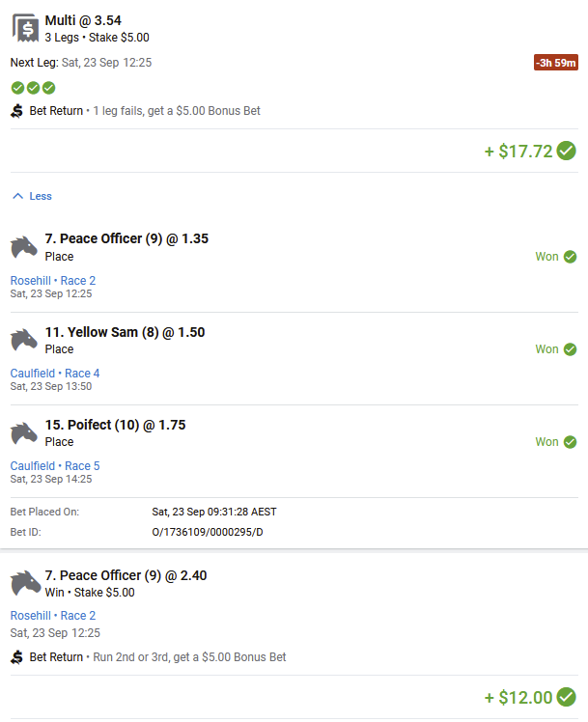Click the Bet ID value O/1736109/0000295/D
The width and height of the screenshot is (588, 722).
point(208,532)
